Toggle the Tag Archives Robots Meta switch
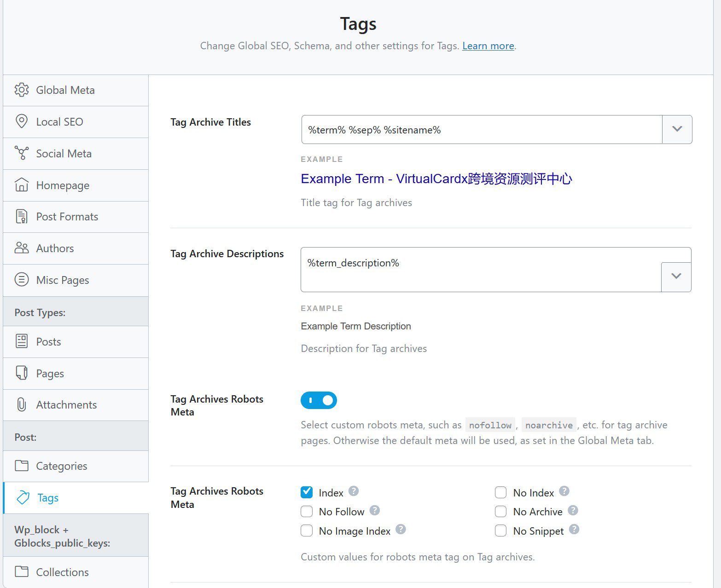This screenshot has height=588, width=721. 319,400
